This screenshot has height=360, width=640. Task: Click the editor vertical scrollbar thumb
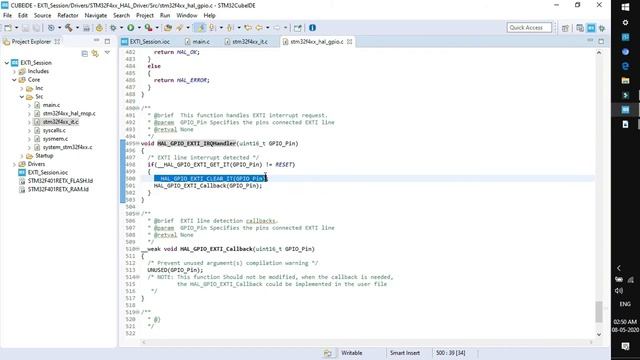click(599, 312)
